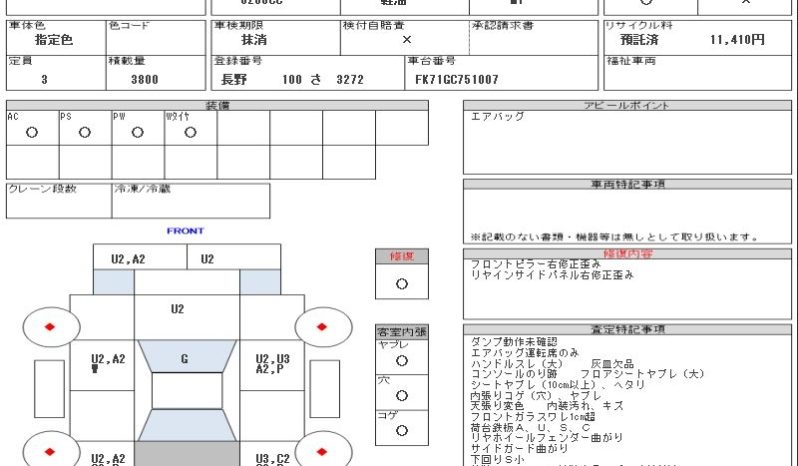Click the blue FRONT label above the diagram

click(x=185, y=231)
